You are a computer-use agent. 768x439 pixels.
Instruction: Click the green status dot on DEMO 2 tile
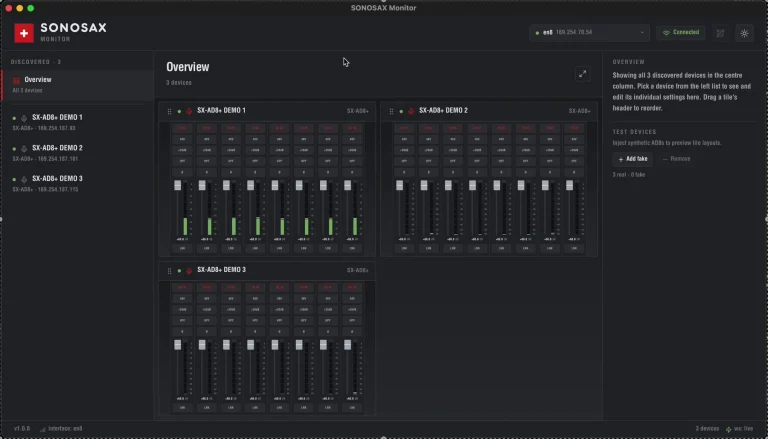pos(401,111)
